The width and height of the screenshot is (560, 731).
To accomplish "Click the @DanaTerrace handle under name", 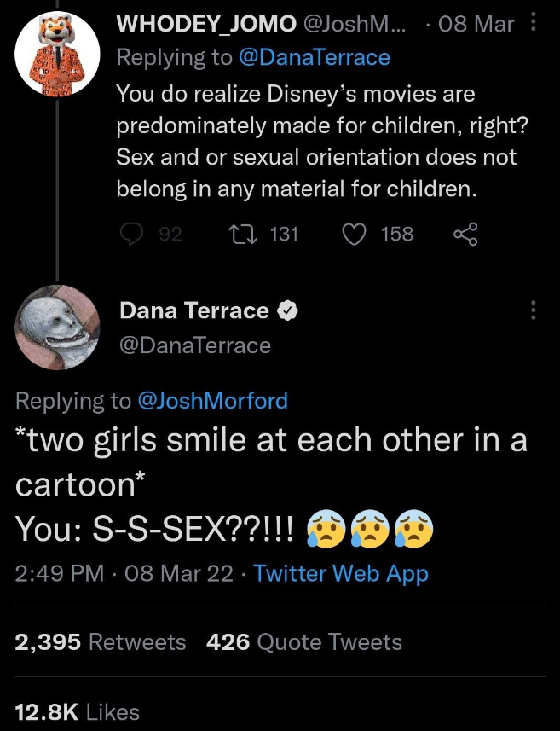I will click(x=195, y=345).
